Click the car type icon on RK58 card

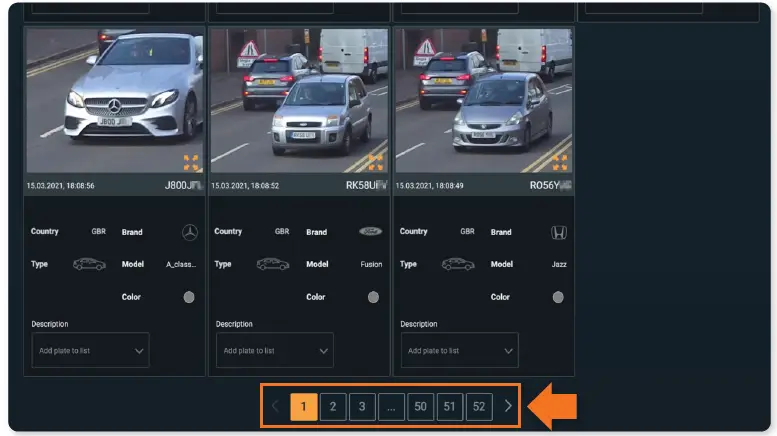point(273,264)
